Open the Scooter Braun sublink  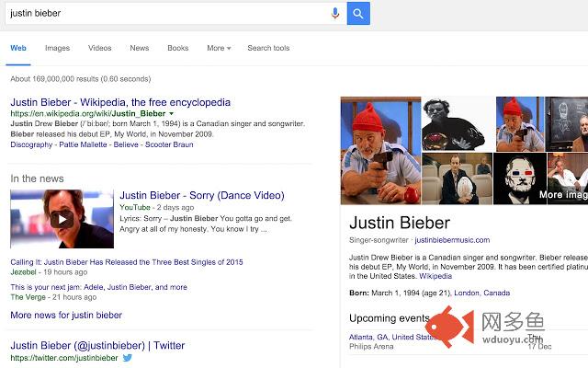click(x=169, y=144)
